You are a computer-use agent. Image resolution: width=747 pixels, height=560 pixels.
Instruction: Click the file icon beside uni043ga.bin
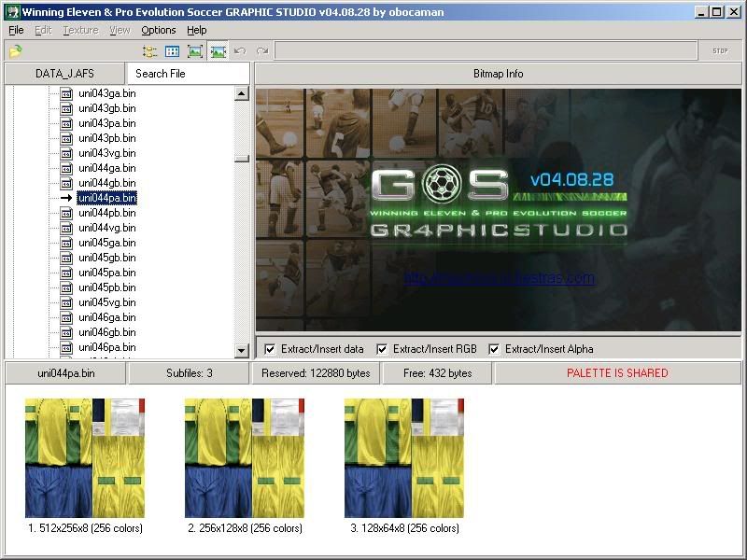click(66, 93)
